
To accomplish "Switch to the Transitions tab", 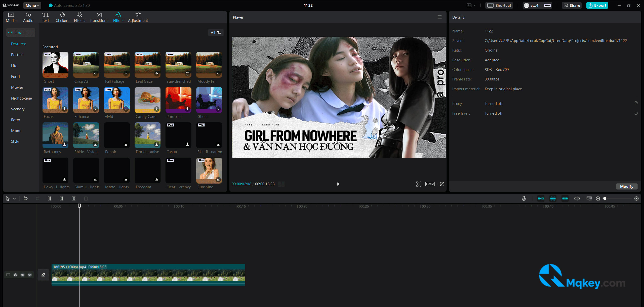I will [x=99, y=17].
